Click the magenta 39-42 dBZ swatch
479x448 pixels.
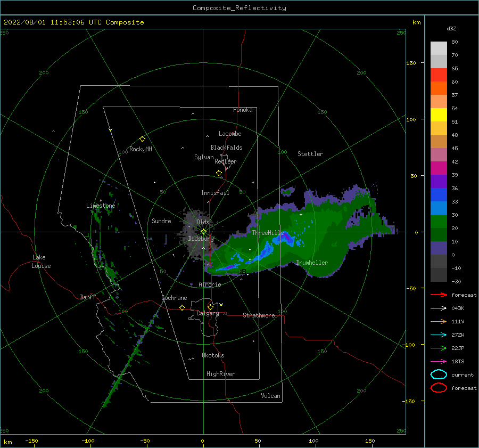(x=439, y=168)
